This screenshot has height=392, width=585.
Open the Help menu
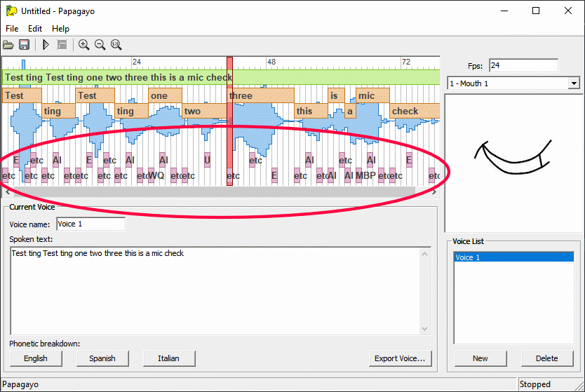point(60,29)
